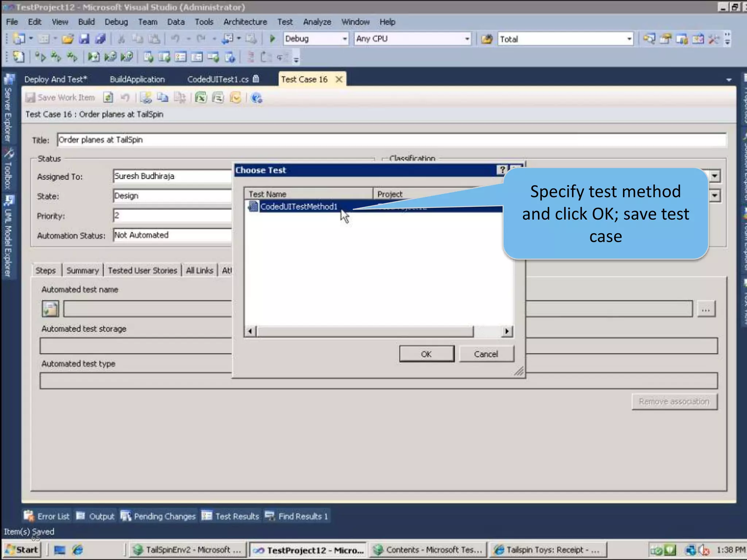
Task: Open the New Project dropdown arrow
Action: click(31, 38)
